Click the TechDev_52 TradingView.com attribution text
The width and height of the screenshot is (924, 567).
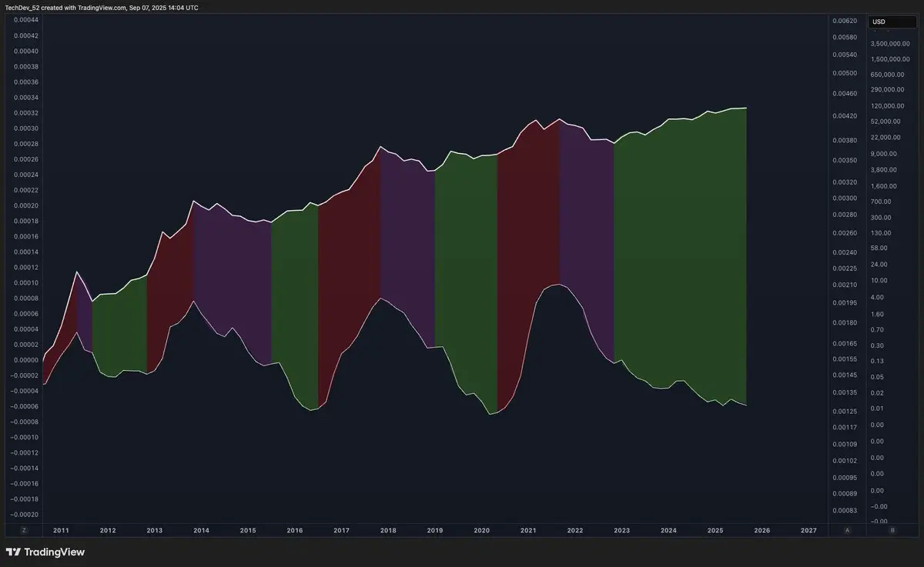click(x=102, y=7)
